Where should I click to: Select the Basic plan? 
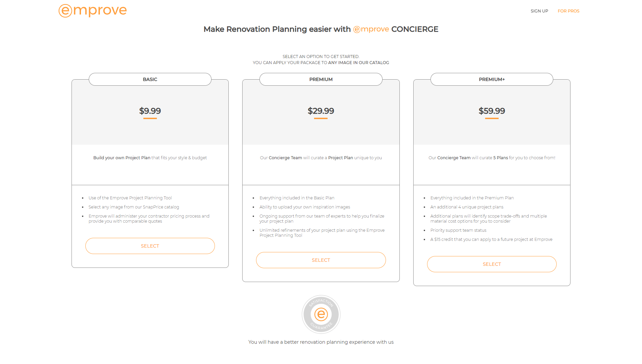(x=150, y=246)
